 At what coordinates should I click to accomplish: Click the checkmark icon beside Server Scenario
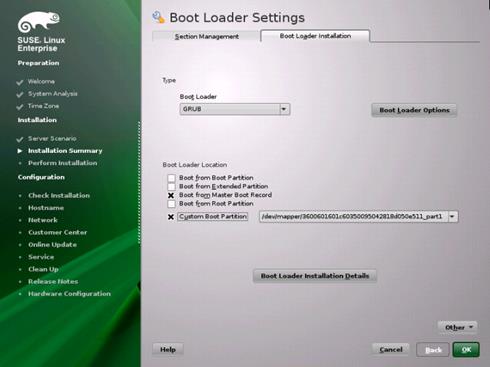(20, 139)
